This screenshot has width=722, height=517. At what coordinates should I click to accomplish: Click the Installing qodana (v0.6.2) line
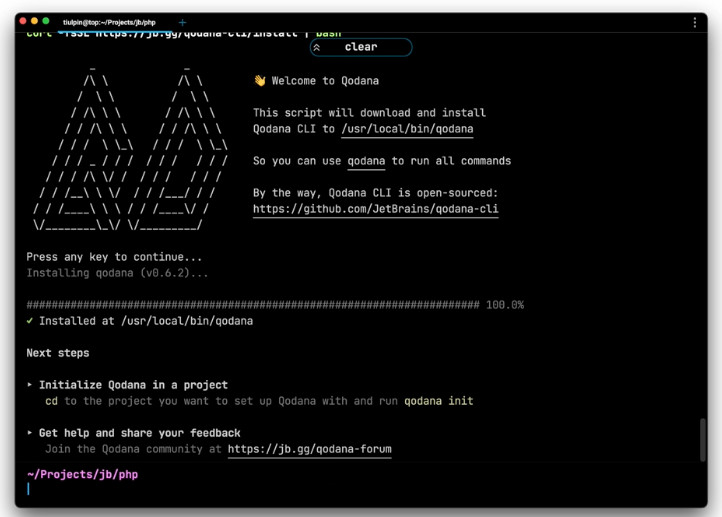(117, 273)
